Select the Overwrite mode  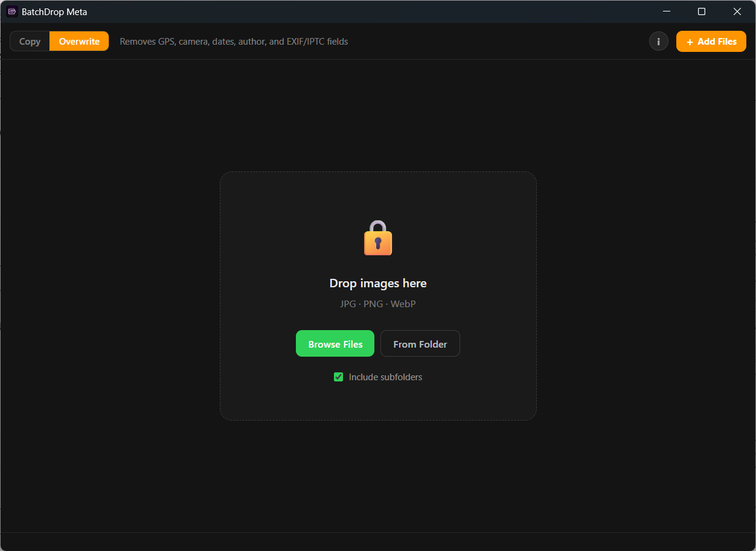point(79,42)
